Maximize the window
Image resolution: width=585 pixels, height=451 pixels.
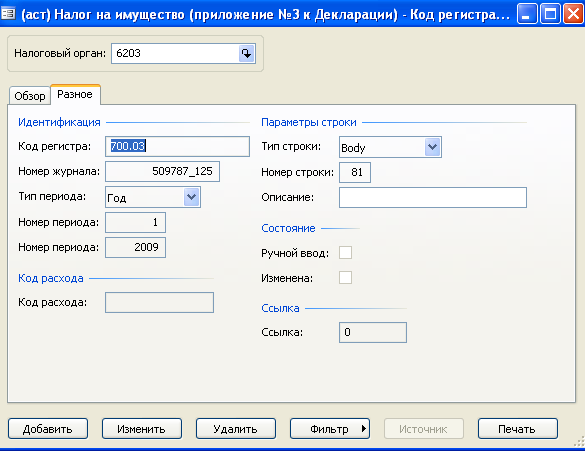[x=550, y=13]
